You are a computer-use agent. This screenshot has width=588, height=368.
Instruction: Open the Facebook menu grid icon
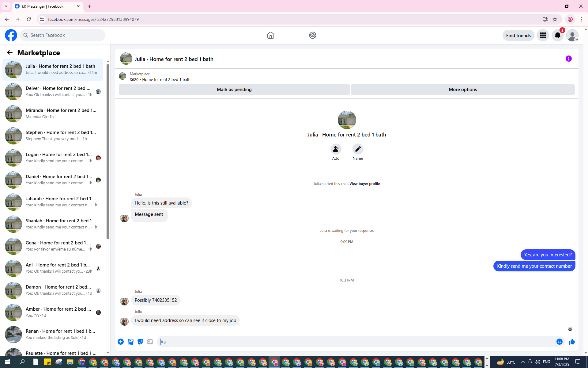tap(543, 35)
